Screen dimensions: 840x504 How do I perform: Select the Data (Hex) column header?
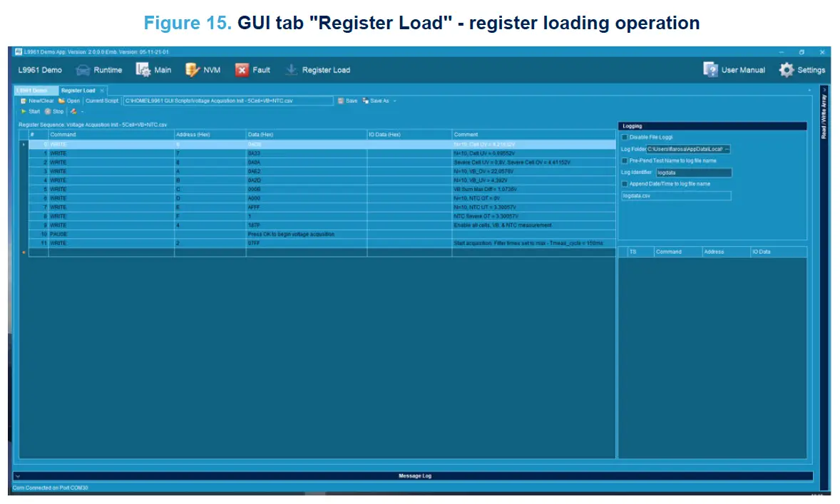307,135
